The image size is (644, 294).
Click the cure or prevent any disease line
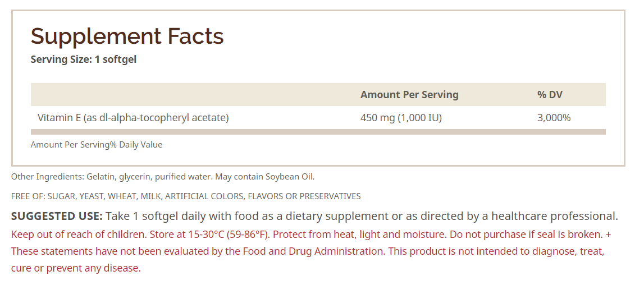(x=76, y=268)
